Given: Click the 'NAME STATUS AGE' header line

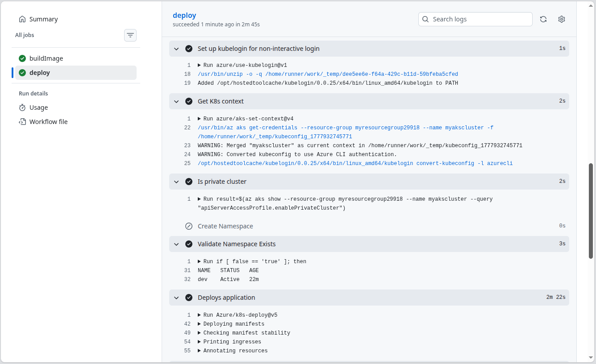Looking at the screenshot, I should pyautogui.click(x=228, y=270).
